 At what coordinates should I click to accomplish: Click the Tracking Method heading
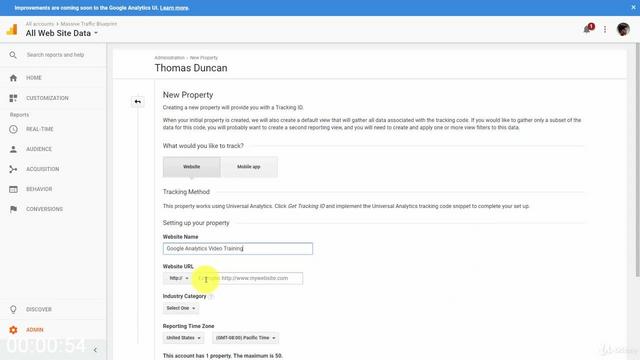coord(186,192)
